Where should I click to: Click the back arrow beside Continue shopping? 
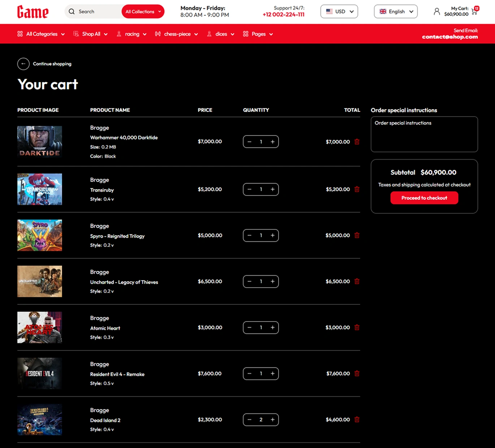pos(23,64)
